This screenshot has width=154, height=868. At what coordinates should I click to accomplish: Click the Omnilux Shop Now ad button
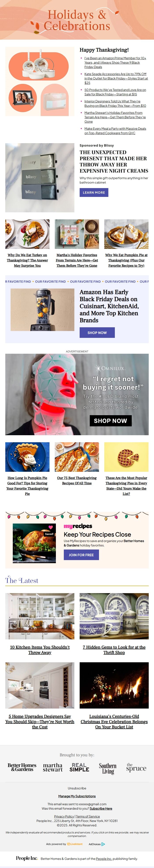[110, 420]
